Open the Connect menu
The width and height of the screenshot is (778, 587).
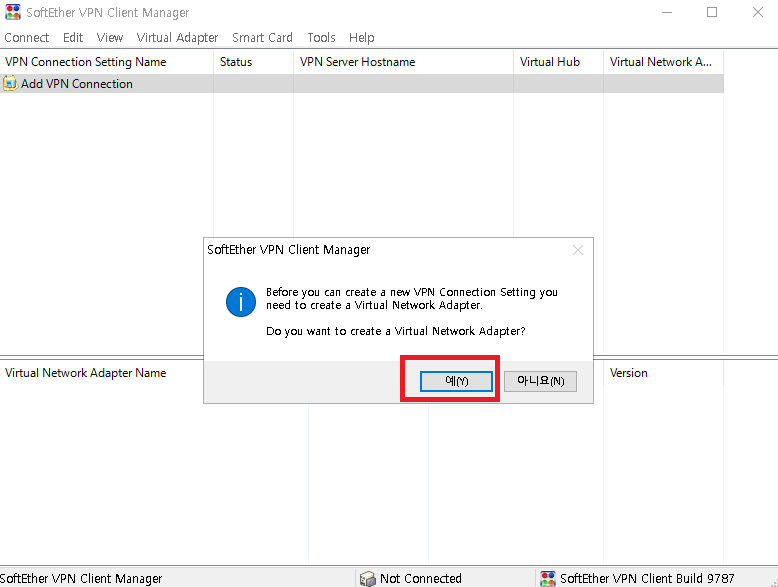tap(27, 38)
